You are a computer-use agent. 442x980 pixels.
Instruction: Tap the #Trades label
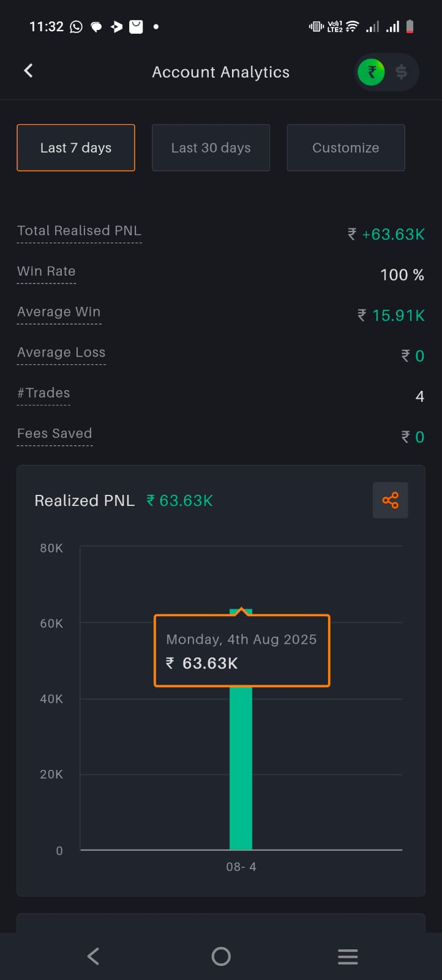tap(43, 393)
